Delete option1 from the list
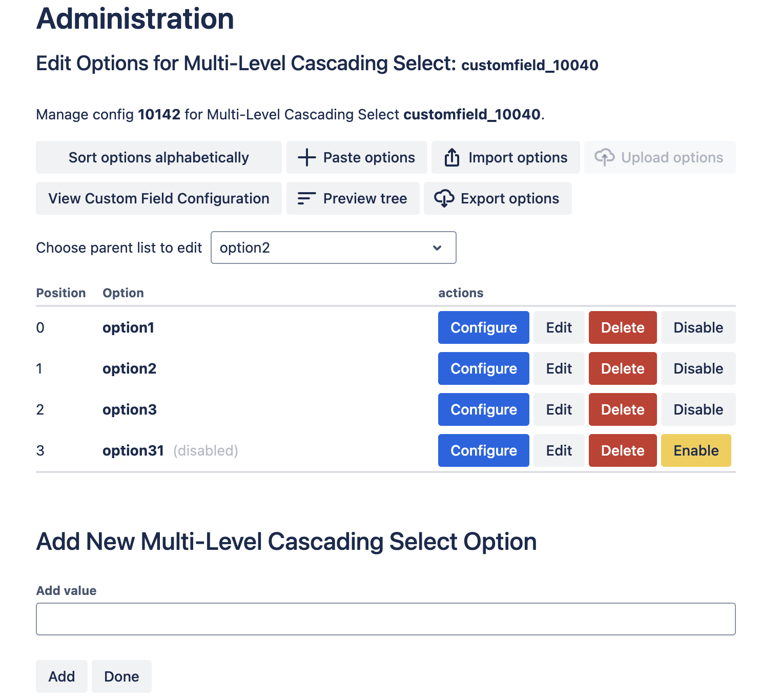 pos(622,327)
